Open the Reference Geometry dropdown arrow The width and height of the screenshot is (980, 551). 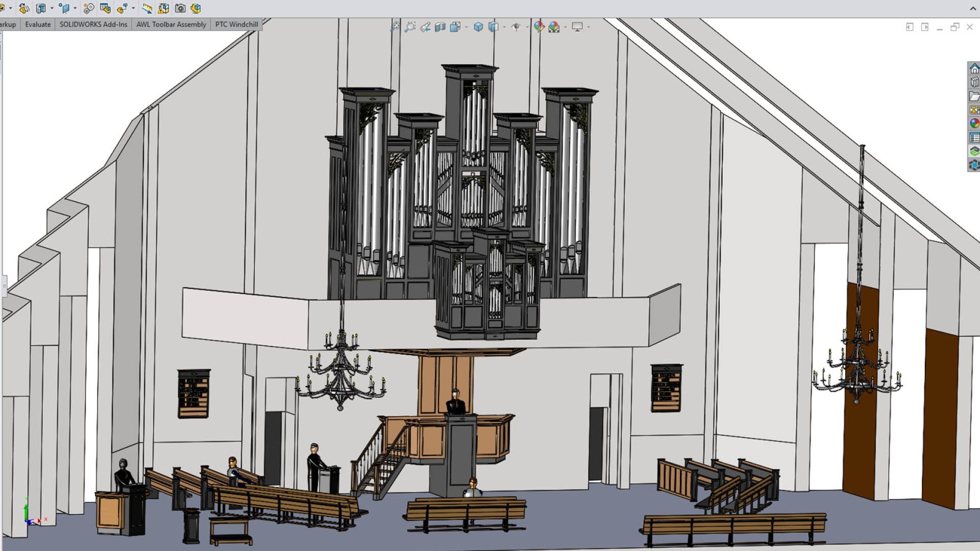pos(75,8)
